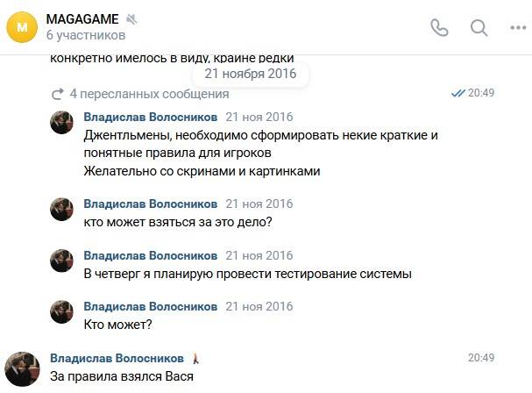Screen dimensions: 532x393
Task: Open the avatar of the first forwarded message
Action: 61,122
